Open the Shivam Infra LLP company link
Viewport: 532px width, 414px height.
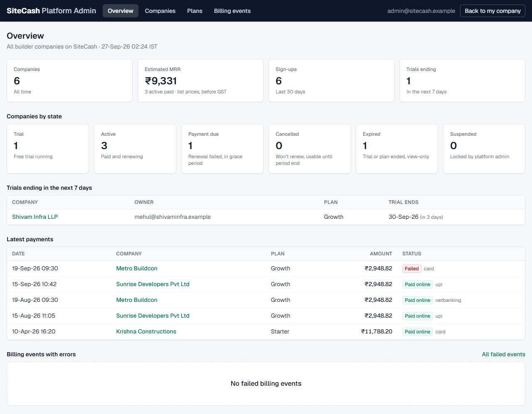pos(35,217)
